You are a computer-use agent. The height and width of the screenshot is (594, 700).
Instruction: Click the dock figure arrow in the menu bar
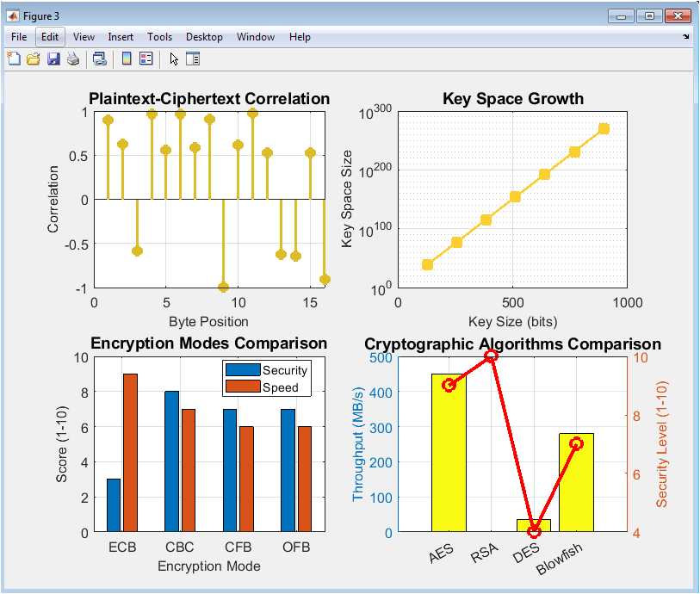tap(686, 38)
